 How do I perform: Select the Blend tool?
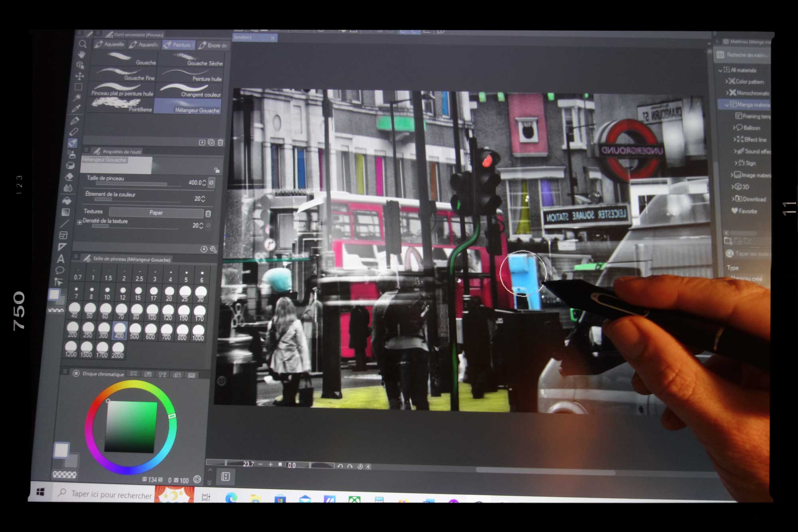68,188
